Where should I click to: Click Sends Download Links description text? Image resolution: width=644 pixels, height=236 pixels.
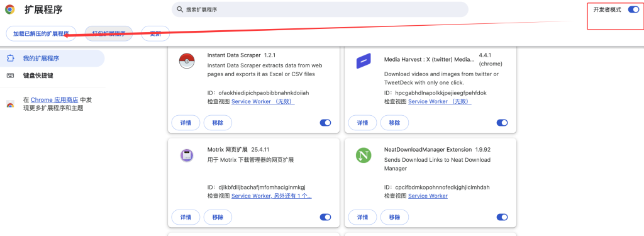437,164
